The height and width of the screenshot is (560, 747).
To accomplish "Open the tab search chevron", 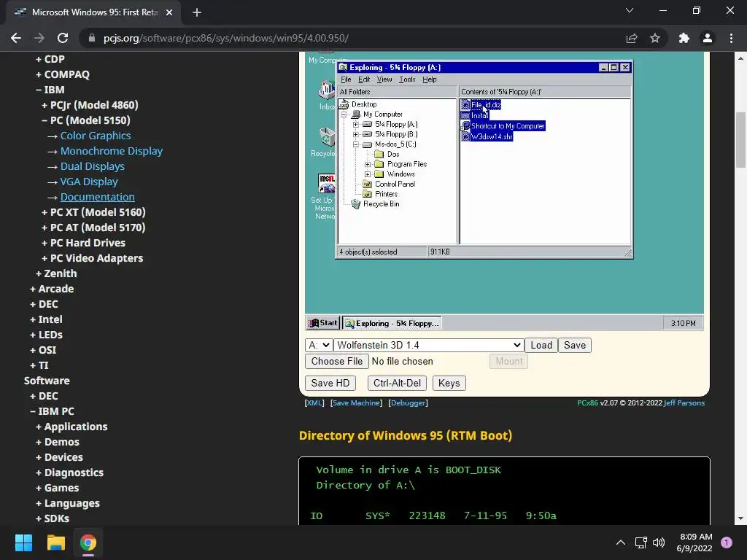I will (630, 10).
